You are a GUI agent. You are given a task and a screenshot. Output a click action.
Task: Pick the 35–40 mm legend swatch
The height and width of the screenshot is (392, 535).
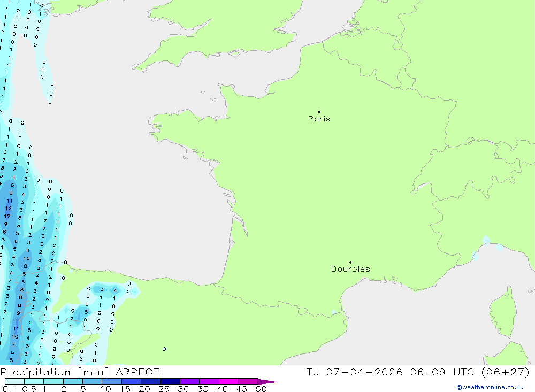[209, 381]
